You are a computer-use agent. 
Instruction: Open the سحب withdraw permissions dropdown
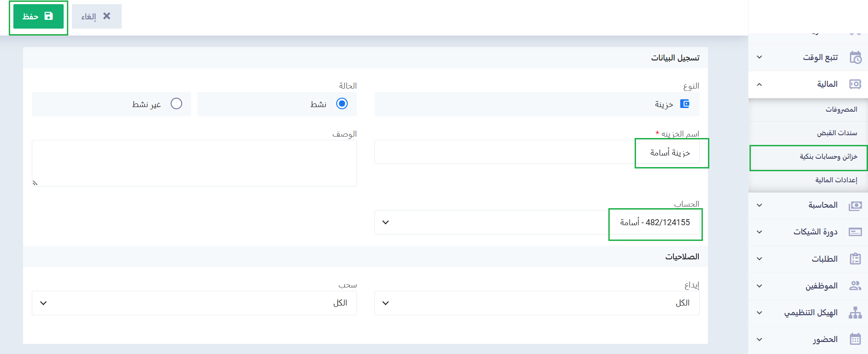coord(194,303)
